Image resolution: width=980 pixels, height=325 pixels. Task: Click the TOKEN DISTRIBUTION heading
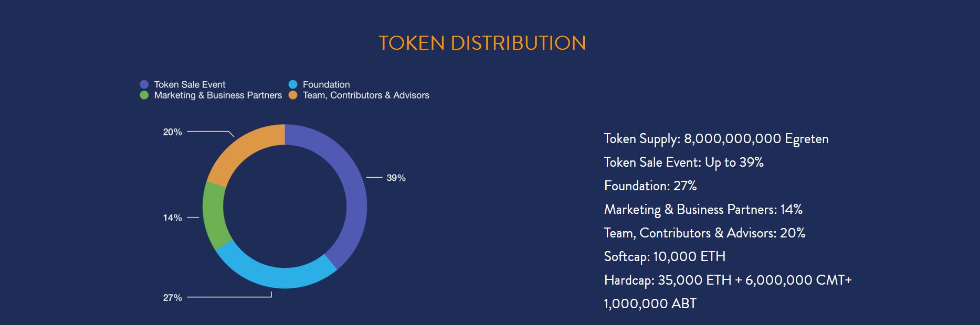click(x=482, y=43)
